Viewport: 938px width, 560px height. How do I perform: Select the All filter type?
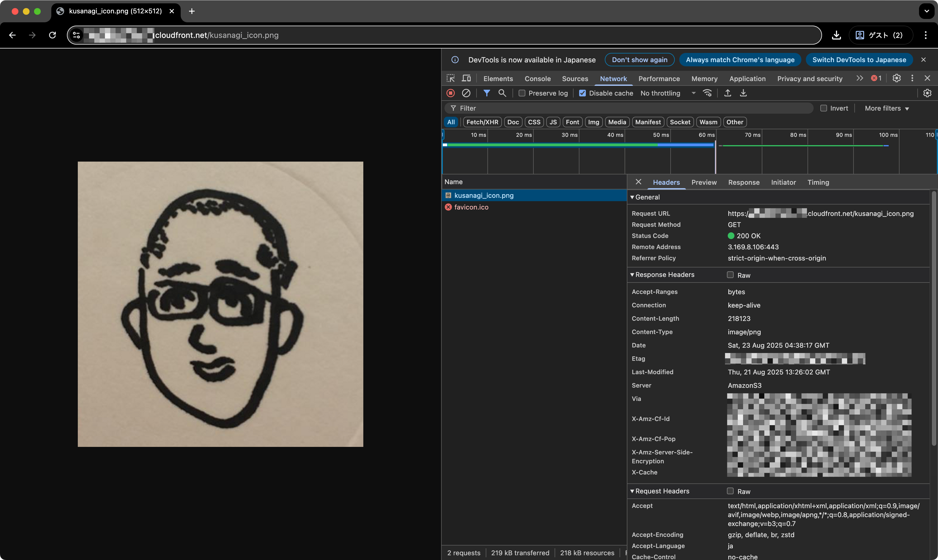[x=451, y=122]
